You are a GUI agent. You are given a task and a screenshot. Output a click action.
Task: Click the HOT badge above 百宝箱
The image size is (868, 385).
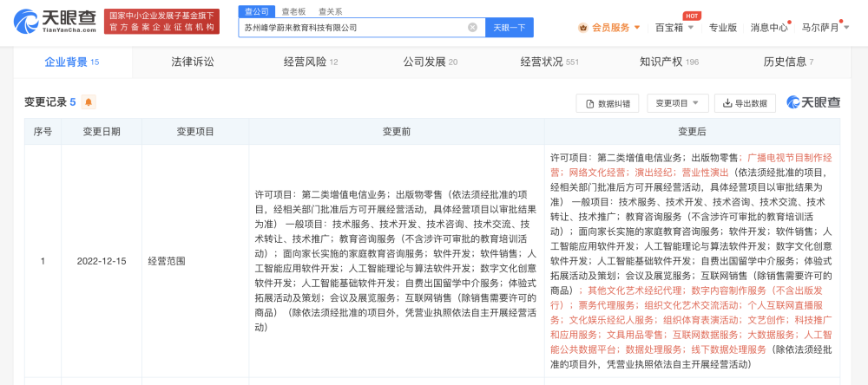pos(690,16)
